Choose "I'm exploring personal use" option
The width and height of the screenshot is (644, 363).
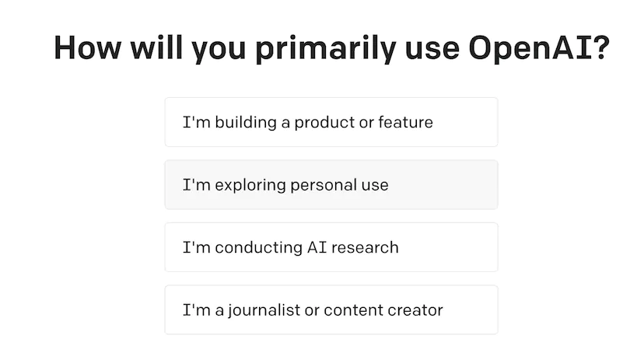331,185
